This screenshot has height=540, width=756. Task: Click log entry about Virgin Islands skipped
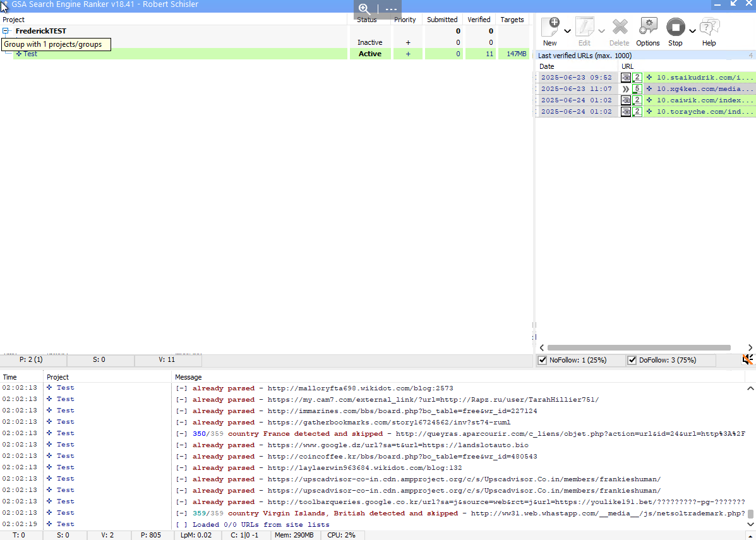(x=460, y=513)
